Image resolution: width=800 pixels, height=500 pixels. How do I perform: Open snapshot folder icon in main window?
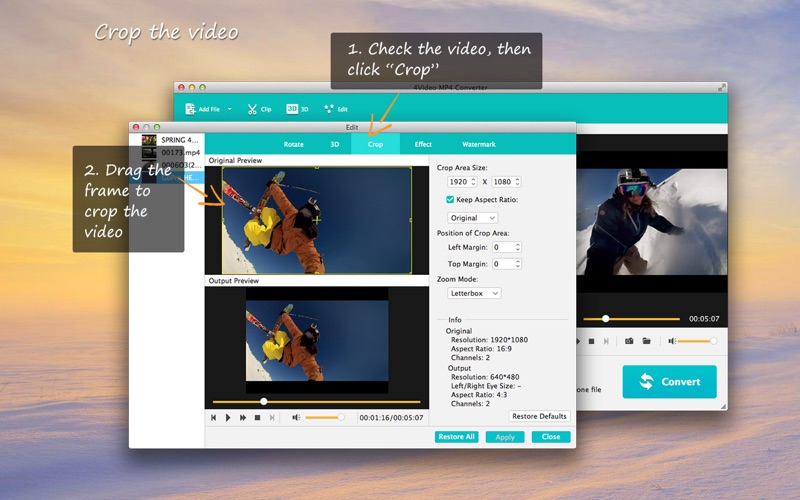646,341
